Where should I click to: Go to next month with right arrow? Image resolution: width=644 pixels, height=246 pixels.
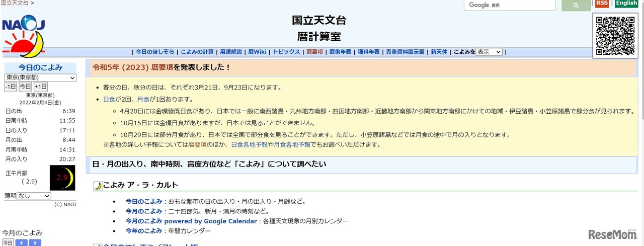pos(35,243)
